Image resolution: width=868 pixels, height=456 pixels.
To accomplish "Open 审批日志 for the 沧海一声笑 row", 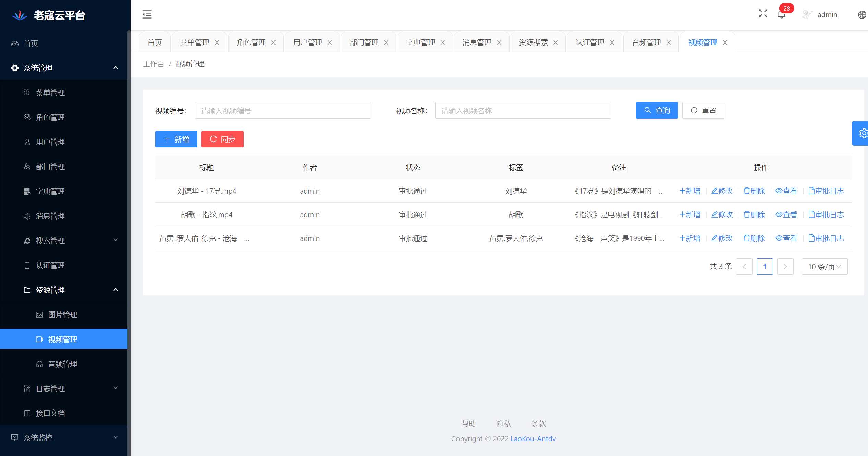I will click(x=826, y=238).
